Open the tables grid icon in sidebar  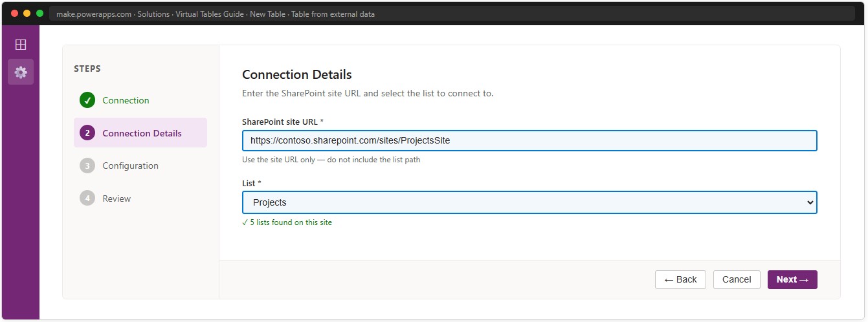[x=21, y=45]
